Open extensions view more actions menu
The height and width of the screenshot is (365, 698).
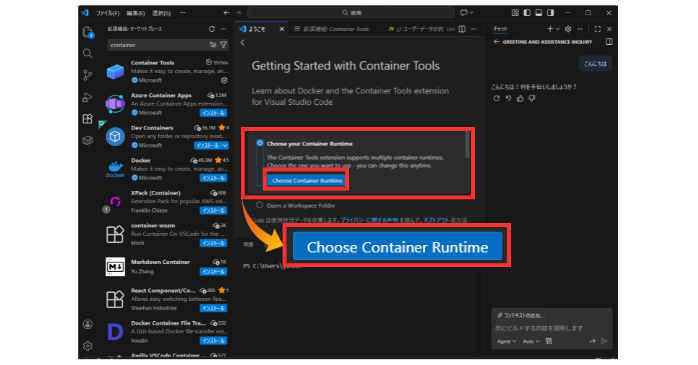(223, 29)
